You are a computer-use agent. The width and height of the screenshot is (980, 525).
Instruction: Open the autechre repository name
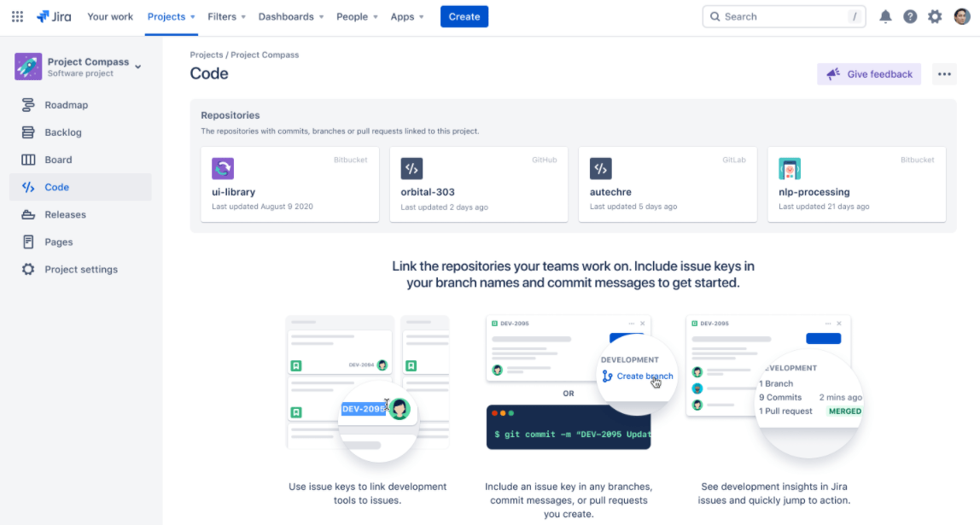(x=610, y=192)
